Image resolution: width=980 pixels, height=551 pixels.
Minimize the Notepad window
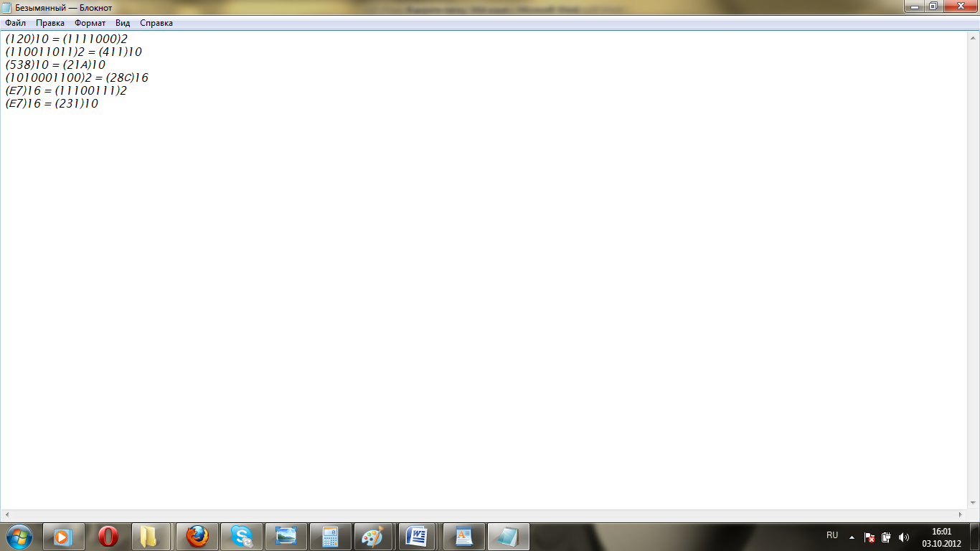coord(913,6)
